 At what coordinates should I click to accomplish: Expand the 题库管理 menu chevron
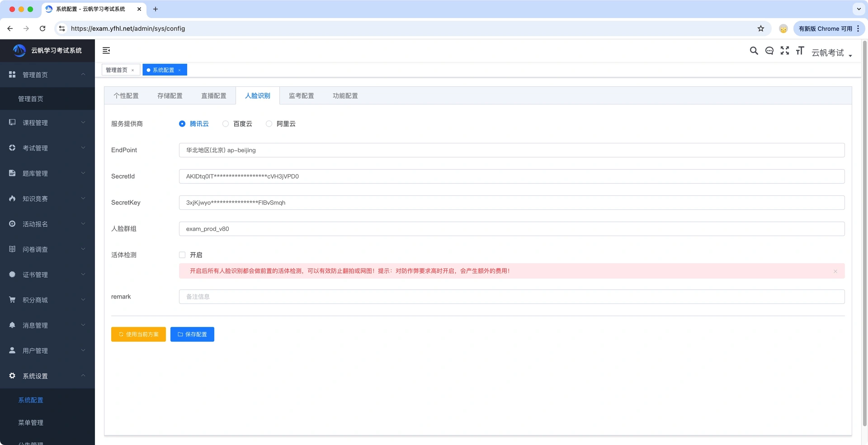pos(83,173)
